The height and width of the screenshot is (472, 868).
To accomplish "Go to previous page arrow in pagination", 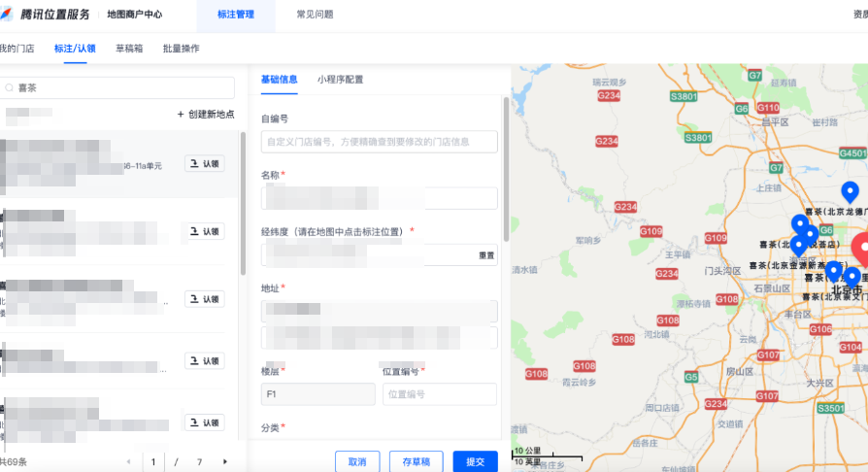I will [x=129, y=461].
